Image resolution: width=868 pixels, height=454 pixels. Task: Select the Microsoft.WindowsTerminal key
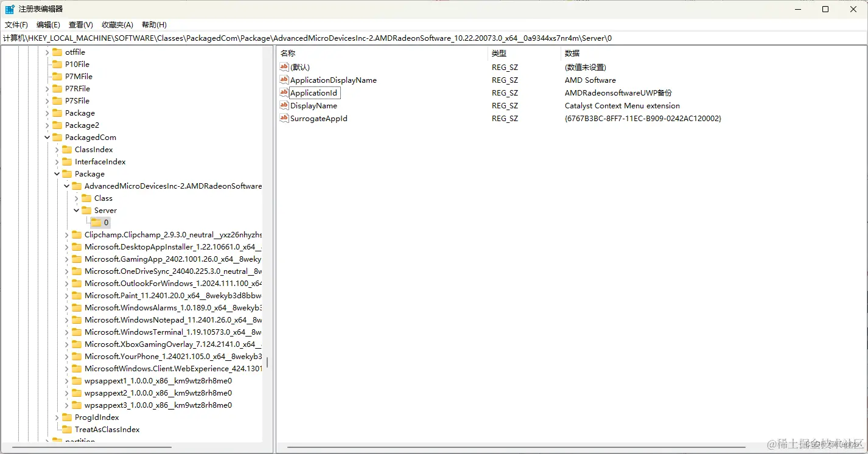173,332
